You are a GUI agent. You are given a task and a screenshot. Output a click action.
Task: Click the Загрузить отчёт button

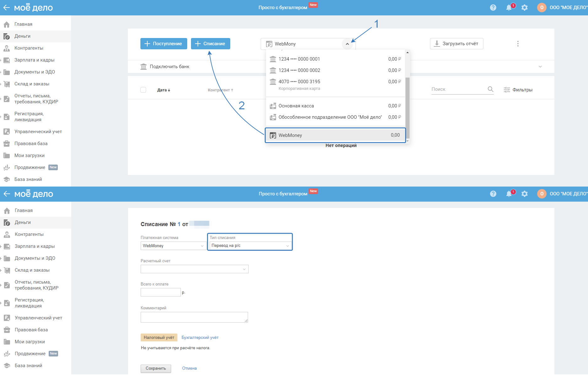pos(456,44)
